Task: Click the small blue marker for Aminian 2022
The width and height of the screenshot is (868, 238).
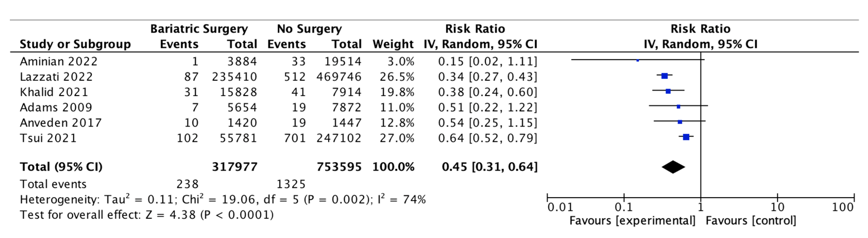Action: point(638,61)
